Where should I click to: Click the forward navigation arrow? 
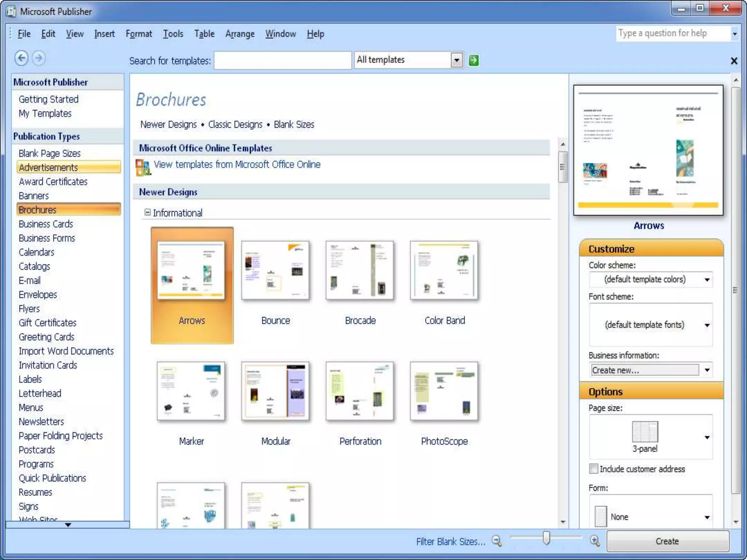(39, 58)
